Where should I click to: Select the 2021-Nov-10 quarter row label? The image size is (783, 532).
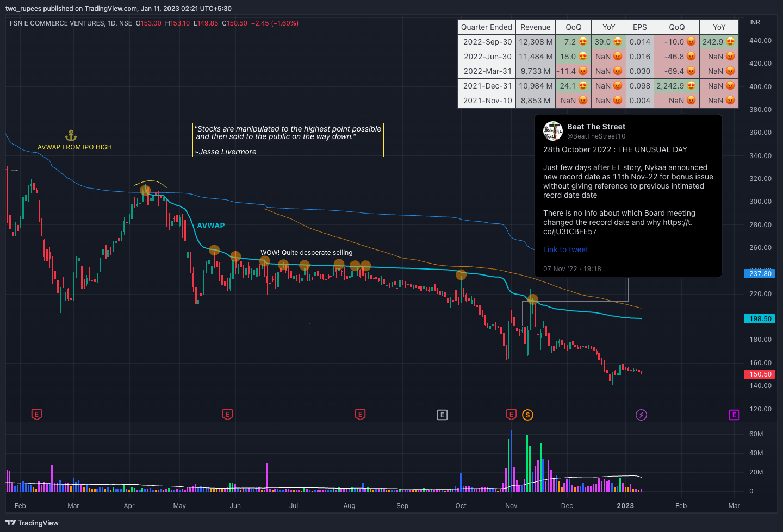[x=487, y=101]
